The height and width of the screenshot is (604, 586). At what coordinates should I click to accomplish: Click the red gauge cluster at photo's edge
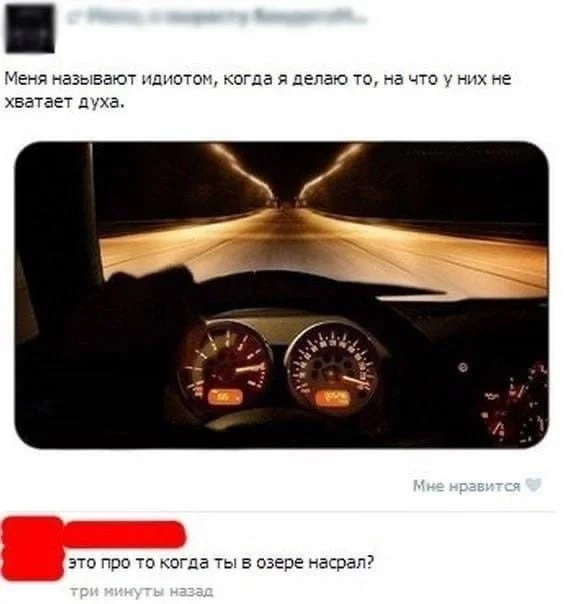click(x=515, y=404)
